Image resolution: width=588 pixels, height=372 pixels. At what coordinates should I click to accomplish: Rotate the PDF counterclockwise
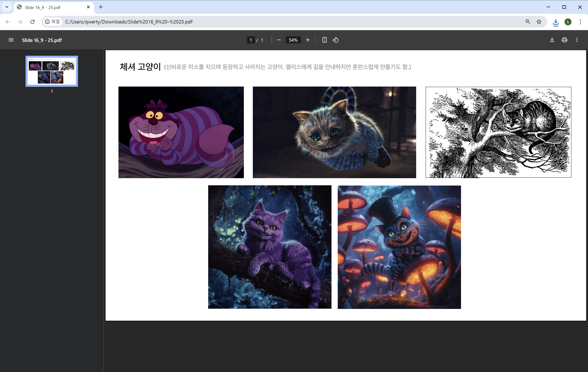pyautogui.click(x=335, y=40)
